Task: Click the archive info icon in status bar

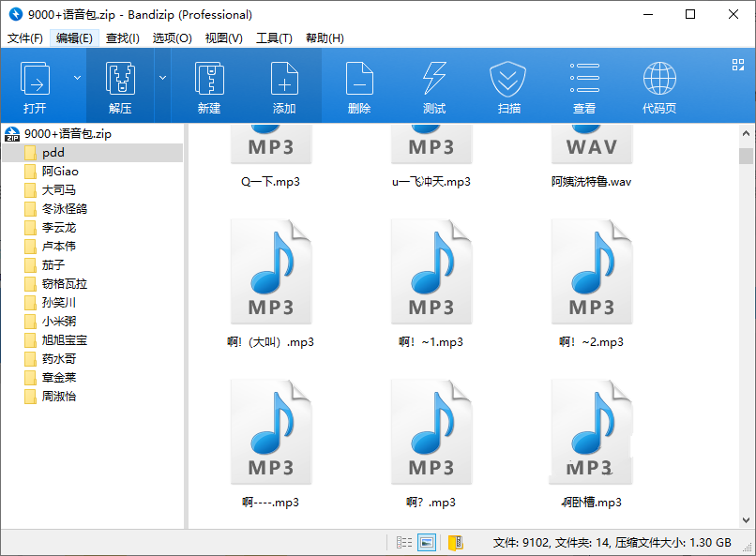Action: point(456,543)
